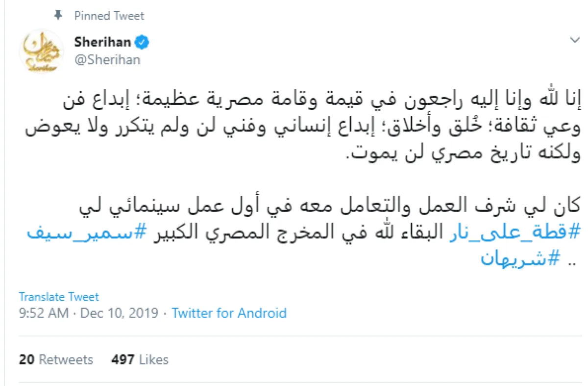Open the @Sherihan handle link
Image resolution: width=588 pixels, height=386 pixels.
pyautogui.click(x=107, y=60)
